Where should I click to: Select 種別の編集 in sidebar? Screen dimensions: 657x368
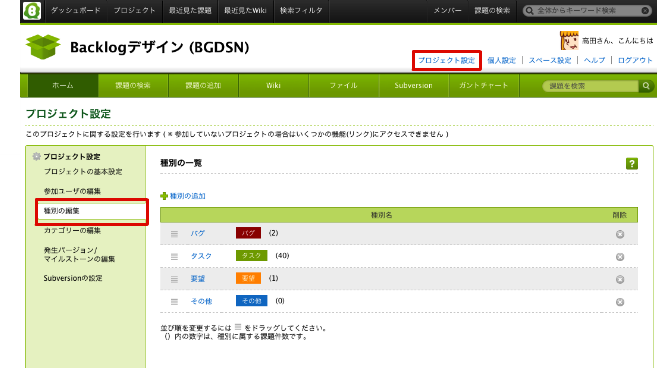(92, 211)
